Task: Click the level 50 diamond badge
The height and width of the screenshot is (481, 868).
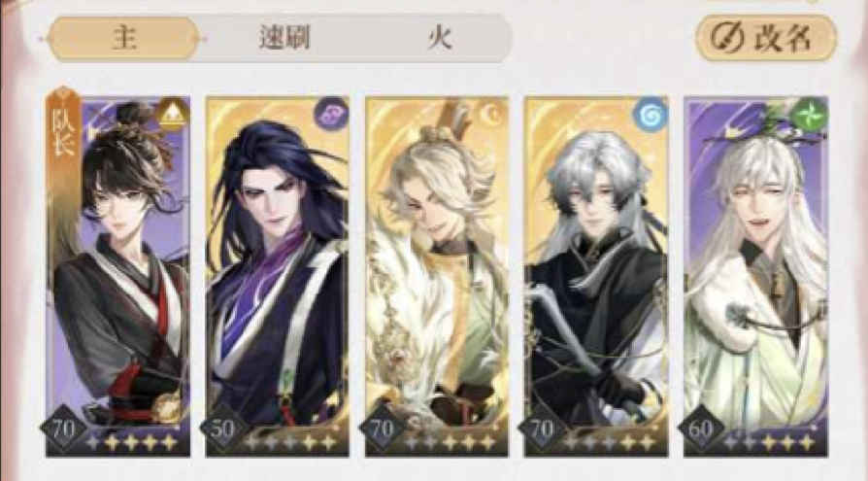Action: pos(223,429)
